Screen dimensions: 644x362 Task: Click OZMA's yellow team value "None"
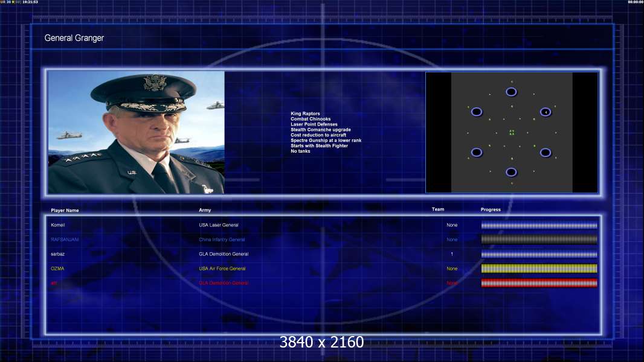click(x=452, y=268)
